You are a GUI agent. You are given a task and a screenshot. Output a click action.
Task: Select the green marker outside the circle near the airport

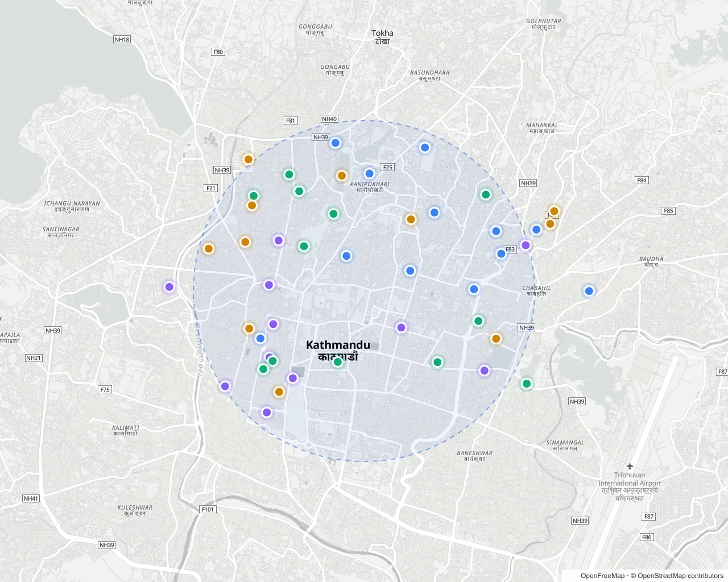pos(527,384)
